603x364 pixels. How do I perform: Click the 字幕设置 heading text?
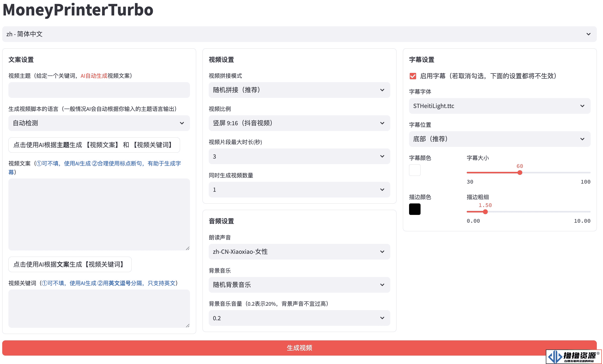click(422, 60)
